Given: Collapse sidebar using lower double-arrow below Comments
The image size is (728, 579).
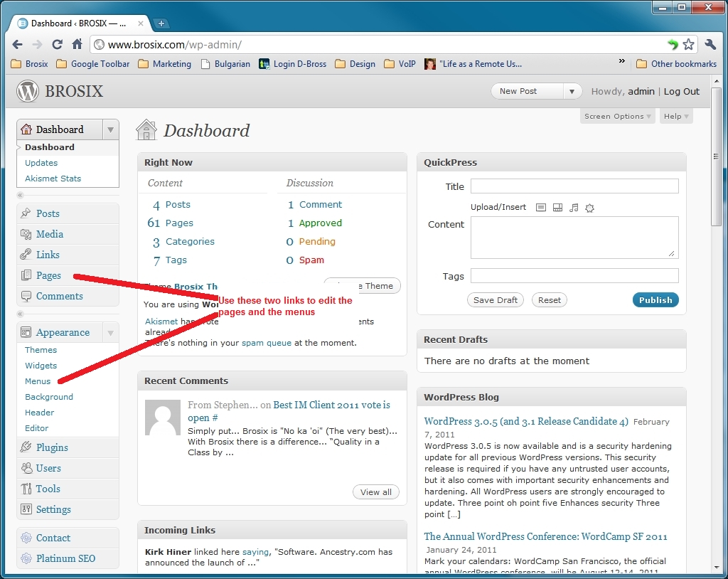Looking at the screenshot, I should (20, 314).
